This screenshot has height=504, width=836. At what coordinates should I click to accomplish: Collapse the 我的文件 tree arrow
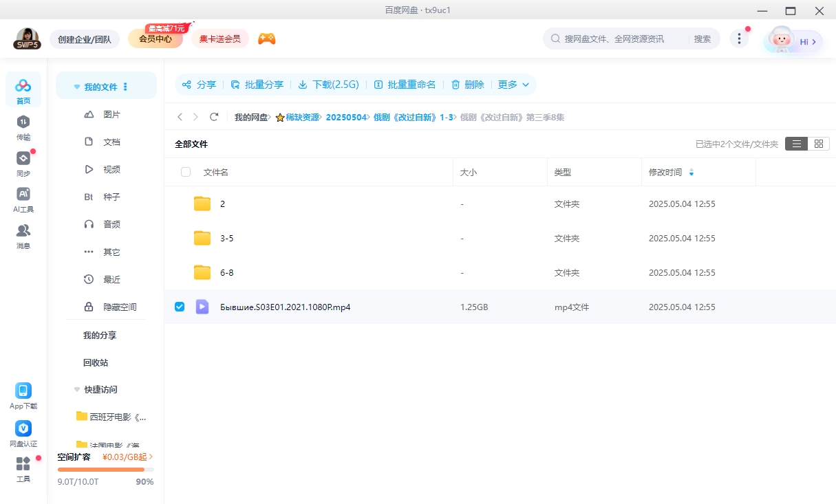[x=77, y=87]
